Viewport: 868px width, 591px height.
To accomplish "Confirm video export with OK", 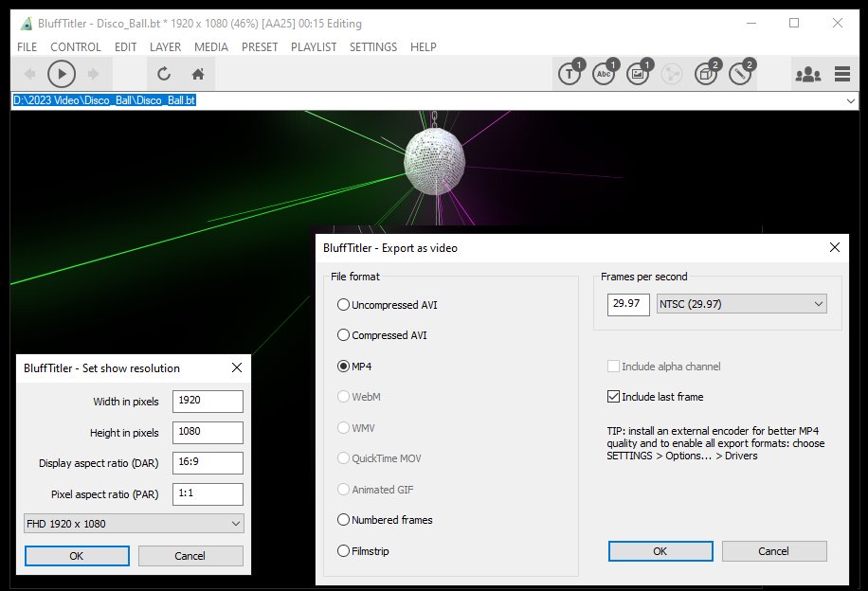I will pyautogui.click(x=660, y=551).
